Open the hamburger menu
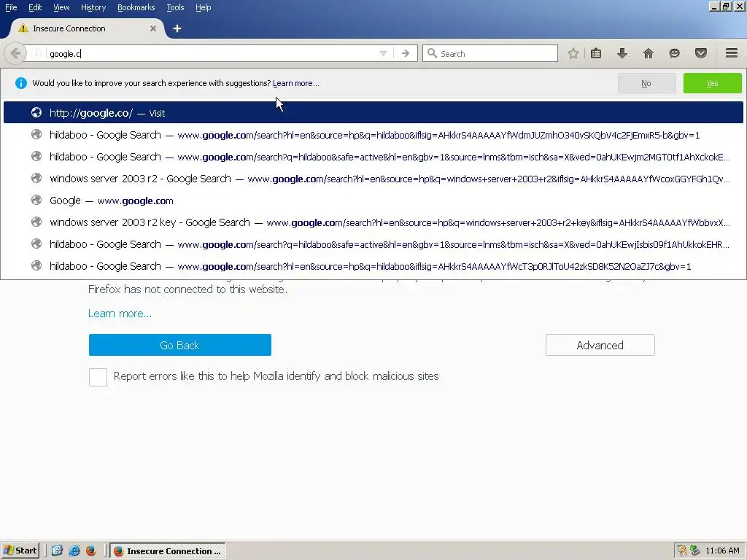This screenshot has height=560, width=747. tap(732, 52)
